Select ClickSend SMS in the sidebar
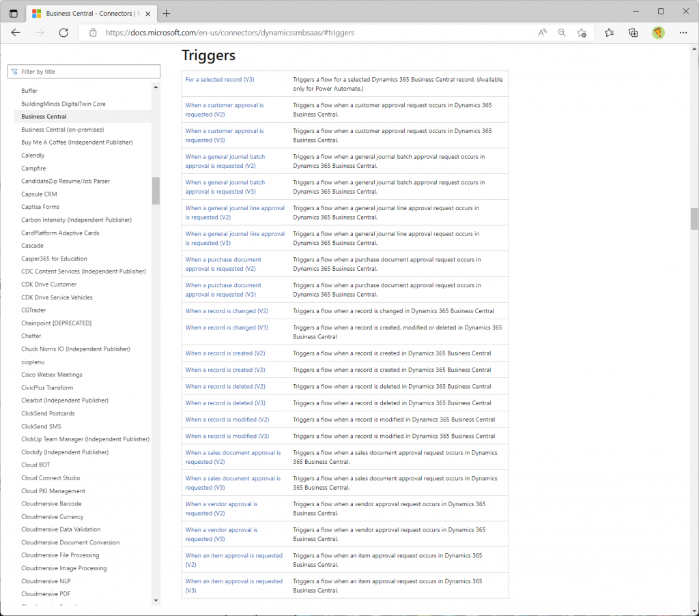This screenshot has width=699, height=616. (41, 426)
